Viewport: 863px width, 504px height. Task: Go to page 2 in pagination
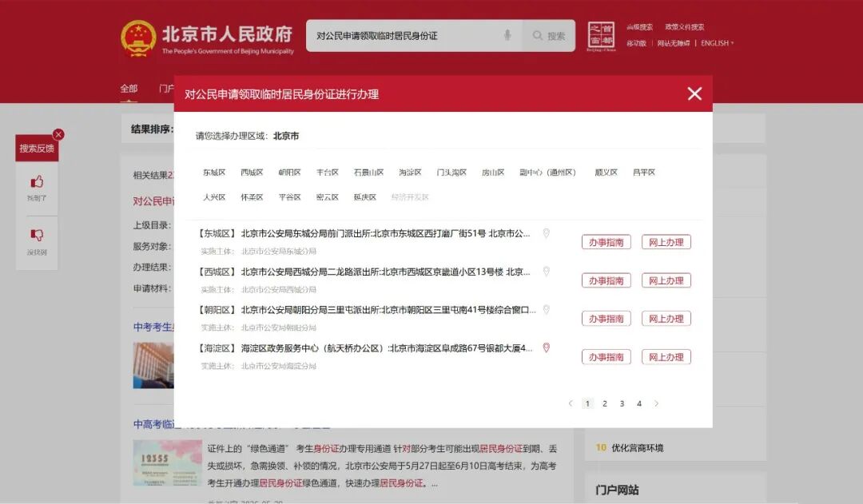click(x=604, y=403)
